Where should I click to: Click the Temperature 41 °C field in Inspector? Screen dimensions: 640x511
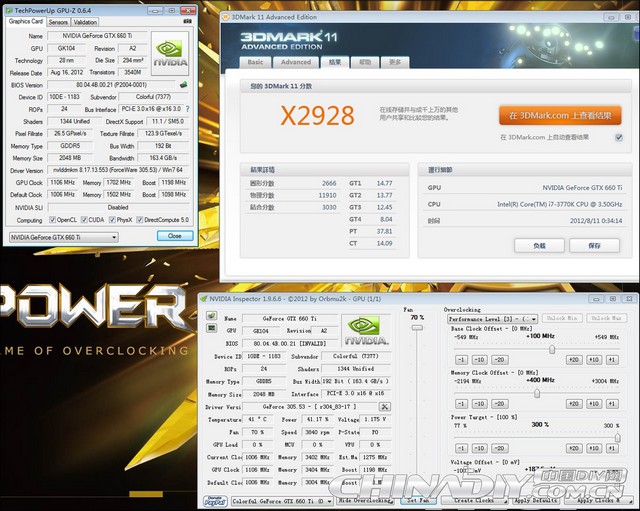[258, 419]
